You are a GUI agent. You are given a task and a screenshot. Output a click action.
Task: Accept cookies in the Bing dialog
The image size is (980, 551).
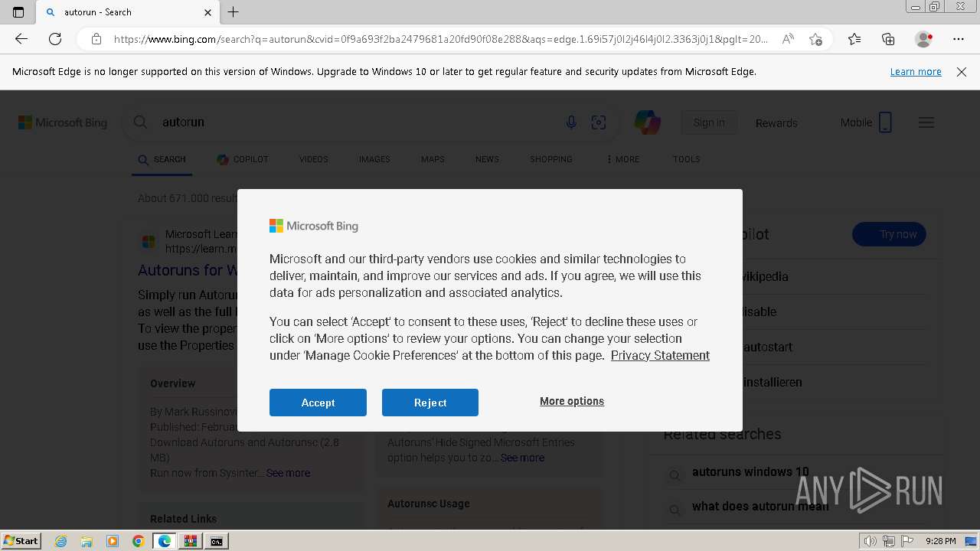[x=318, y=403]
